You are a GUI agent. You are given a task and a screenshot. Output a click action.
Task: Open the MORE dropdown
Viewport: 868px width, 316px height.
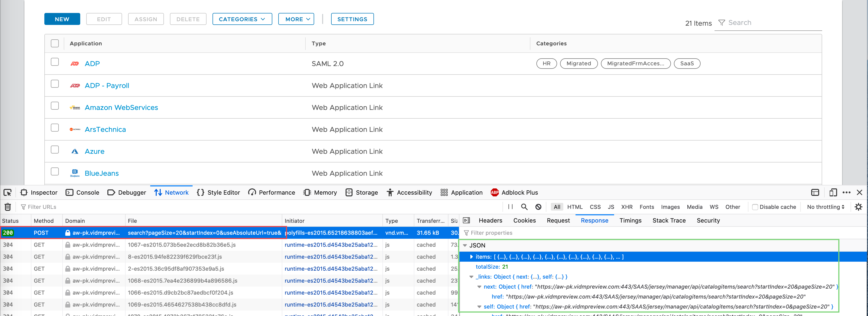[296, 19]
